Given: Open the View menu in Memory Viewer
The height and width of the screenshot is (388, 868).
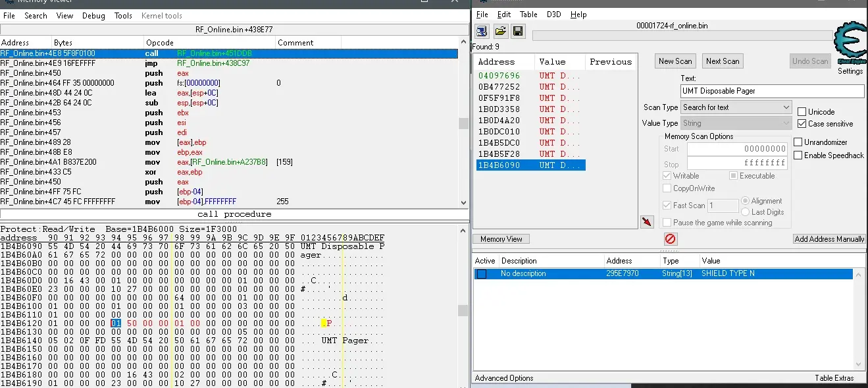Looking at the screenshot, I should [65, 16].
